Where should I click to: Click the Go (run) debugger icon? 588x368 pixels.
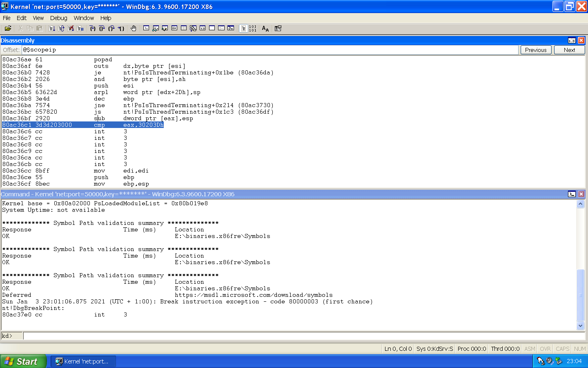(52, 28)
